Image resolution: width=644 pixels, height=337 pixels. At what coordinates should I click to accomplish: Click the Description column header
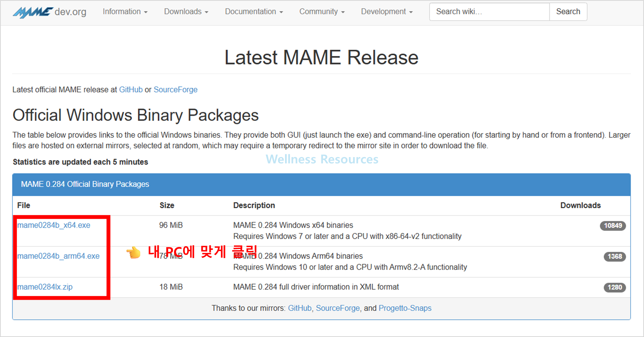(254, 205)
